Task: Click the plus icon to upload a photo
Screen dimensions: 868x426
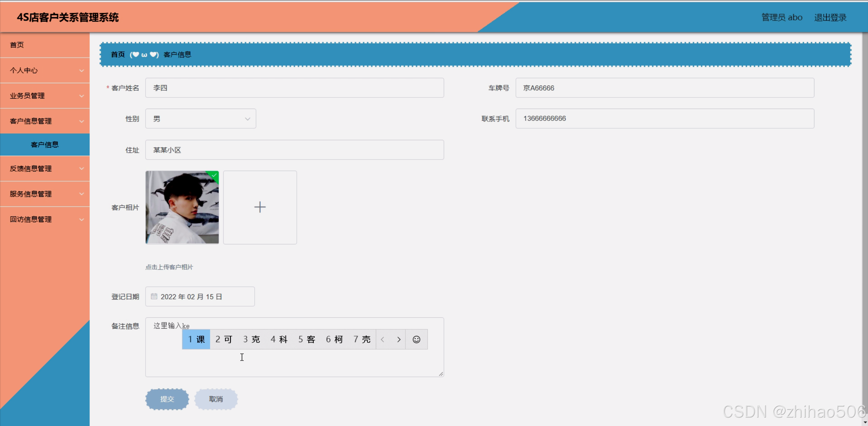Action: coord(260,207)
